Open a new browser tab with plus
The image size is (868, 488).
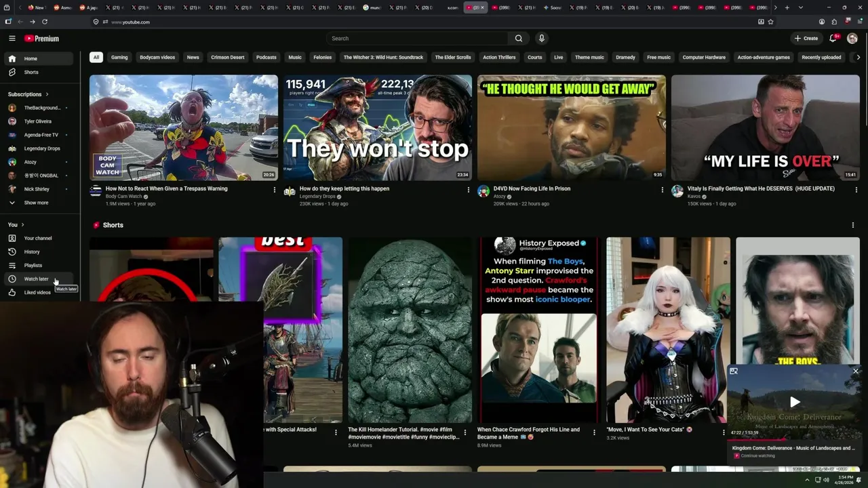coord(787,7)
